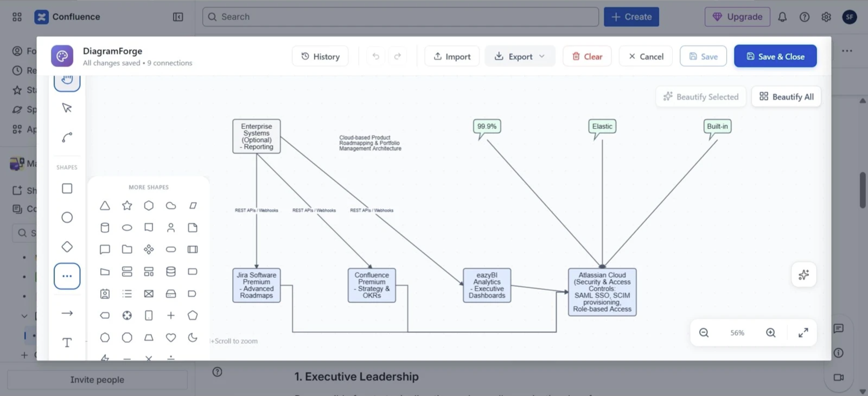Add a plus cross shape
The height and width of the screenshot is (396, 868).
click(x=171, y=315)
